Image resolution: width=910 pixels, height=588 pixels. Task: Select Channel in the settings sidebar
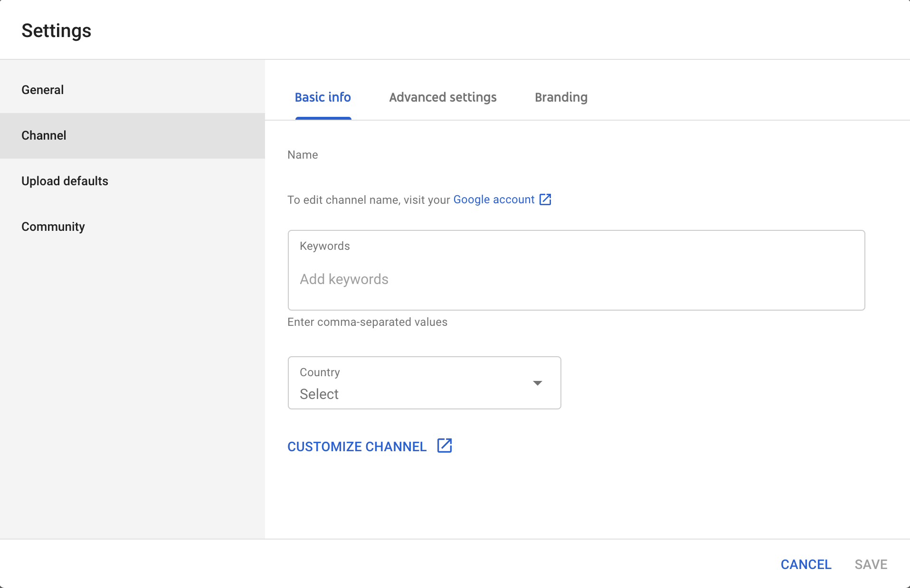(133, 135)
